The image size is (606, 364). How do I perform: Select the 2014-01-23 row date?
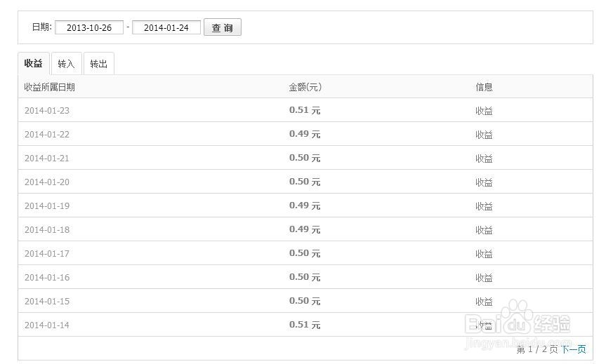point(47,111)
